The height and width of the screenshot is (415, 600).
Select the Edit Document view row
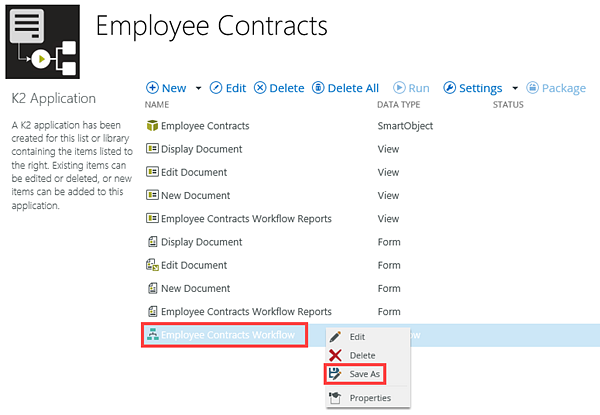pos(195,172)
